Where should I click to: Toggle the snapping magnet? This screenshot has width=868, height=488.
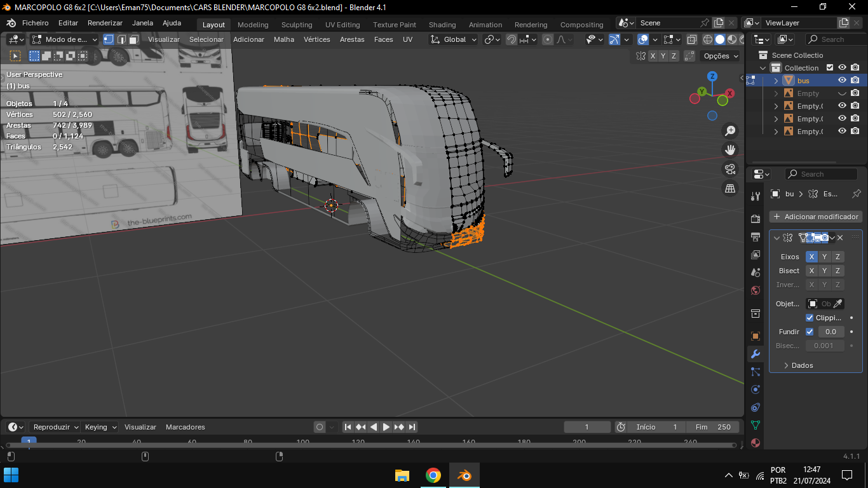click(511, 39)
